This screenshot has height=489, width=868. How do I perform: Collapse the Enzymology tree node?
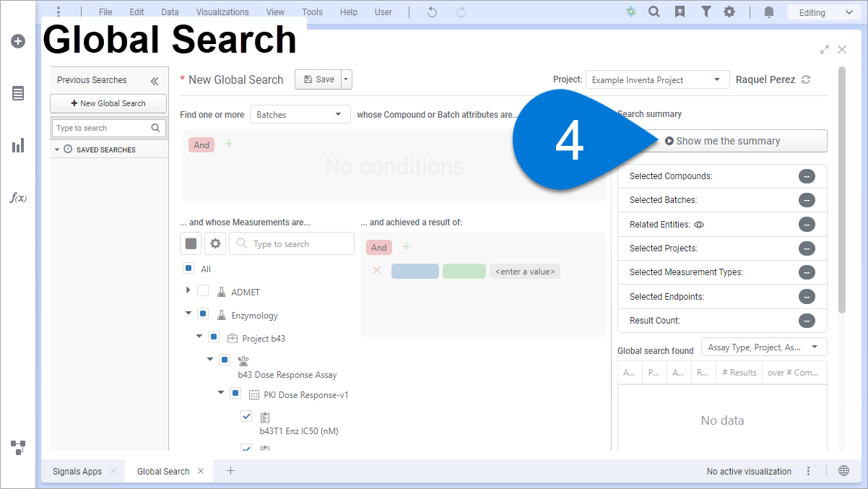188,313
